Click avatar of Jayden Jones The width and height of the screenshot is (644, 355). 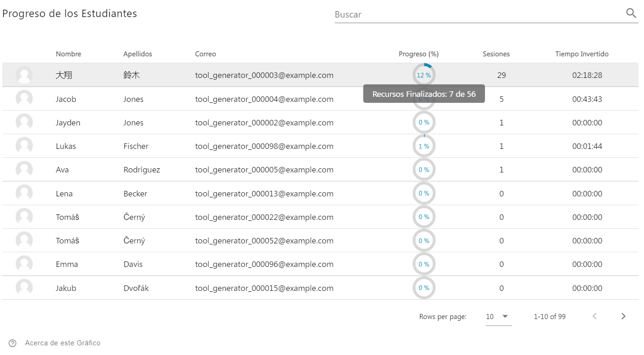24,122
